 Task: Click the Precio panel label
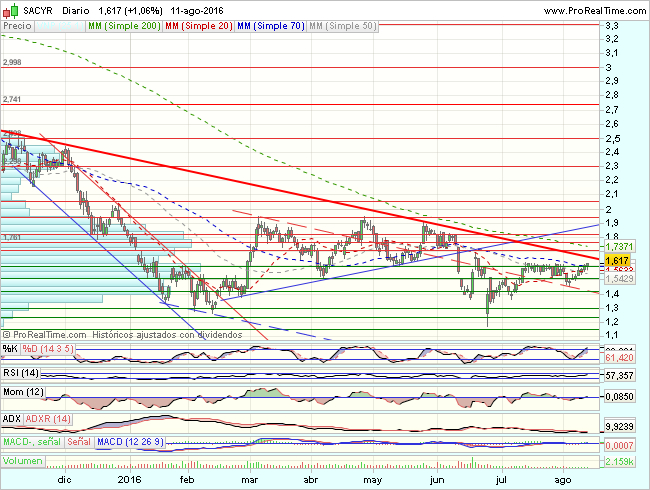[18, 23]
